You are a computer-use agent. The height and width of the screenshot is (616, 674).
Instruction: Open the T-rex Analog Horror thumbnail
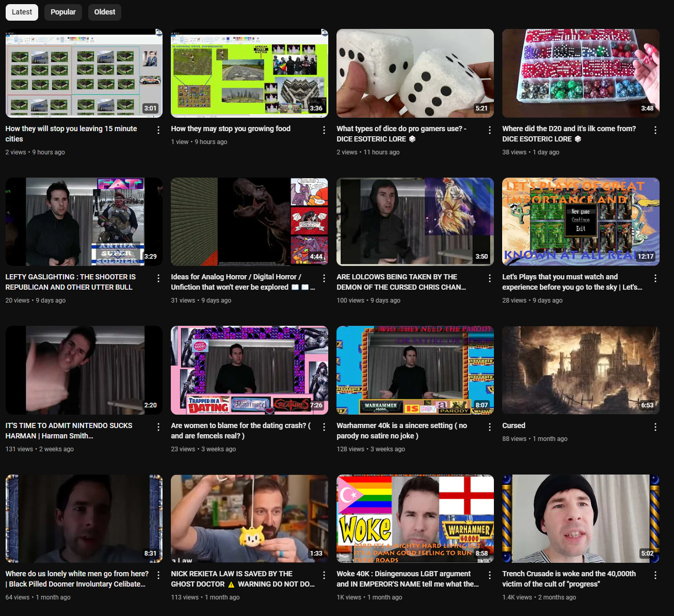pos(249,222)
